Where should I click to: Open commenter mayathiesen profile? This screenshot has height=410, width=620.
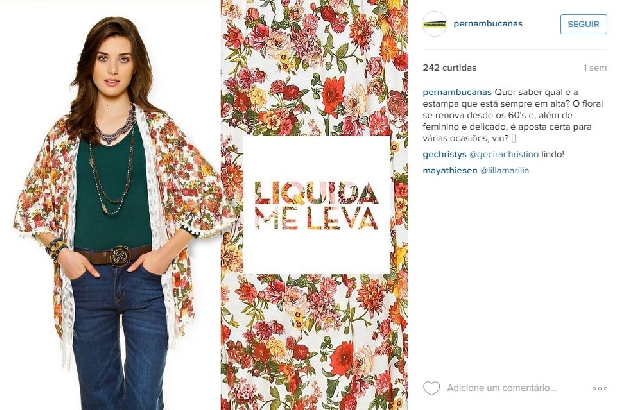[450, 171]
